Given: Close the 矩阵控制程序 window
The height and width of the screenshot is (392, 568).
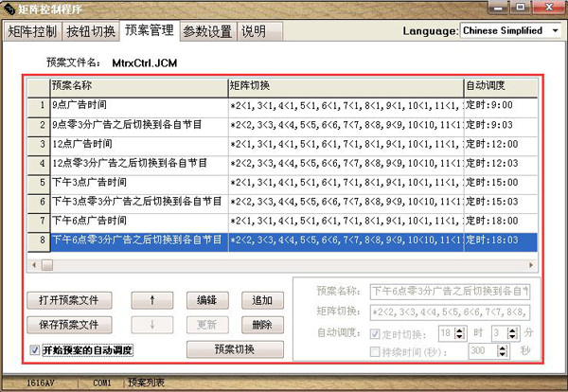Looking at the screenshot, I should click(549, 8).
